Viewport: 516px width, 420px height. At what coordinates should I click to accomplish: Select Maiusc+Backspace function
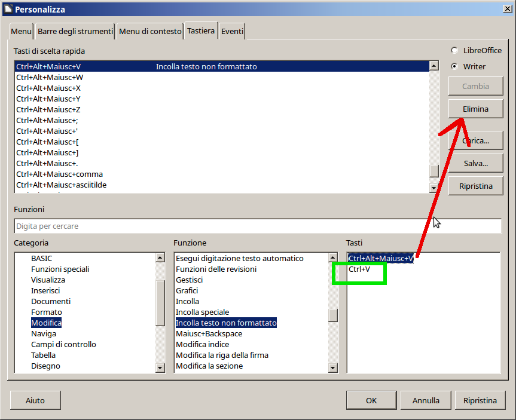(x=209, y=333)
